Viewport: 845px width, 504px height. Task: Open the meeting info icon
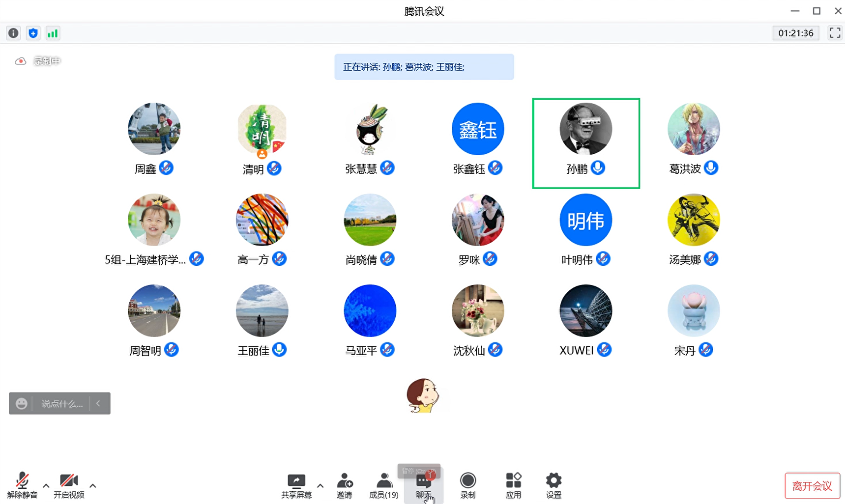coord(13,33)
